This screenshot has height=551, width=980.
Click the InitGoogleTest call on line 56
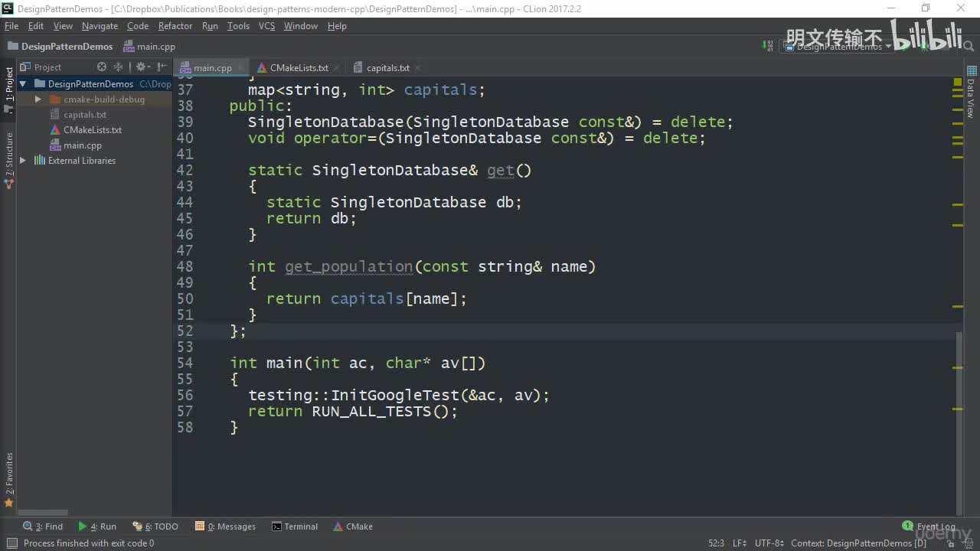tap(395, 396)
